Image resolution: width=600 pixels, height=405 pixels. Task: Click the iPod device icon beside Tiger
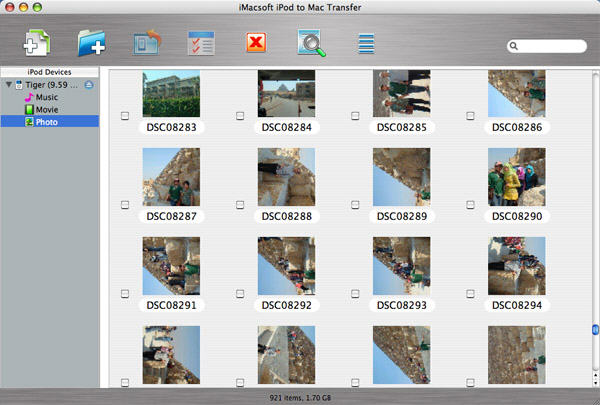tap(19, 85)
